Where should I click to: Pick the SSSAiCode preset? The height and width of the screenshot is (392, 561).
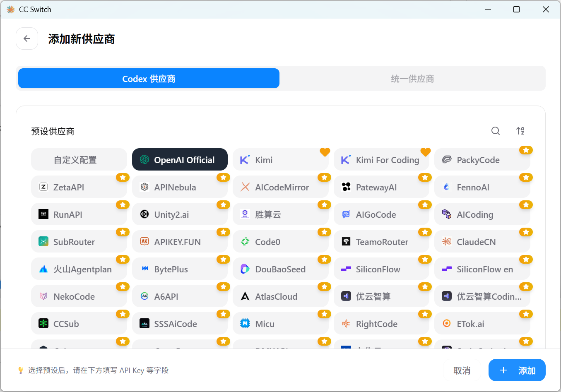coord(180,324)
